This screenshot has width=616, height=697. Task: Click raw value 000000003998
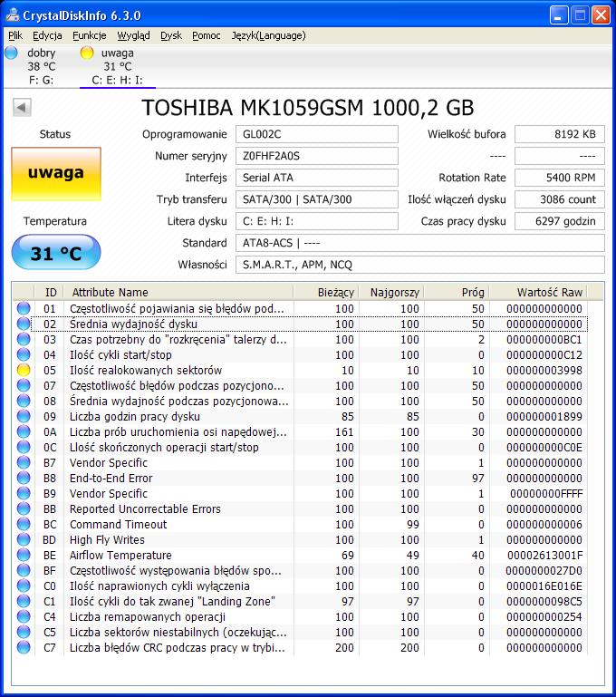click(x=544, y=371)
